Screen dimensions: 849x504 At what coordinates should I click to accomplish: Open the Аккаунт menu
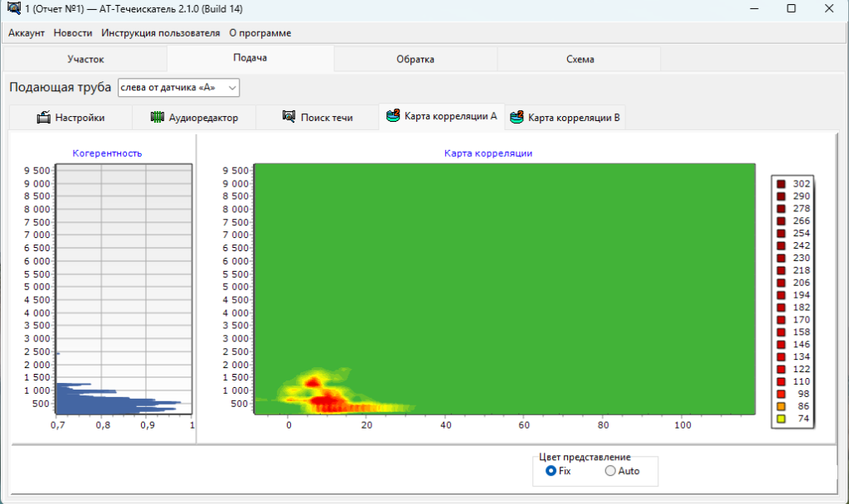point(27,33)
